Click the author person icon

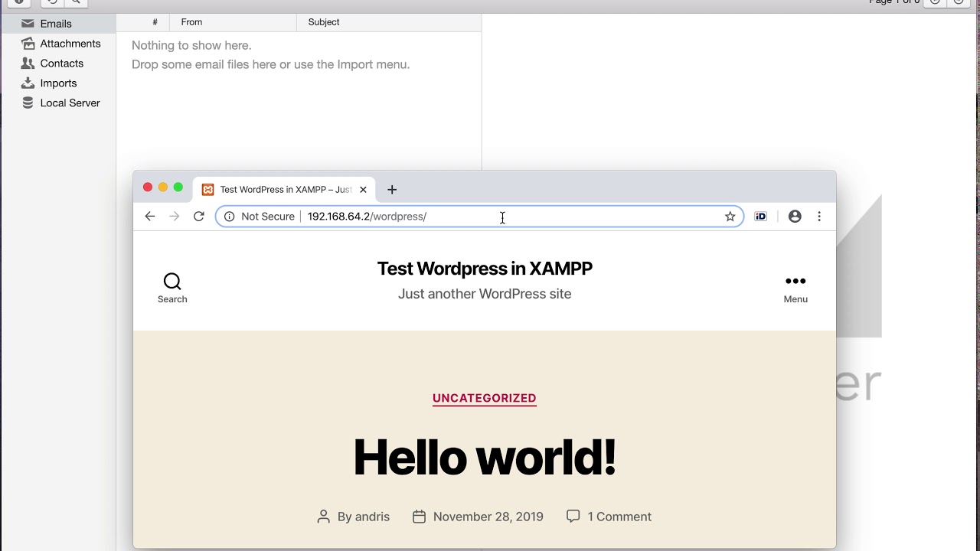(324, 517)
